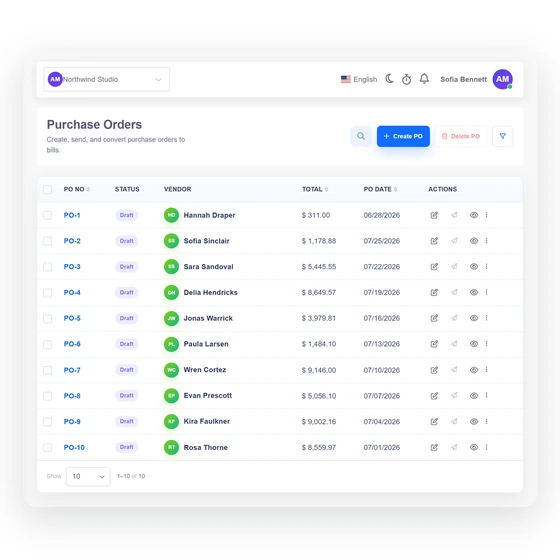Check the PO-10 row checkbox
This screenshot has height=560, width=560.
[x=47, y=448]
